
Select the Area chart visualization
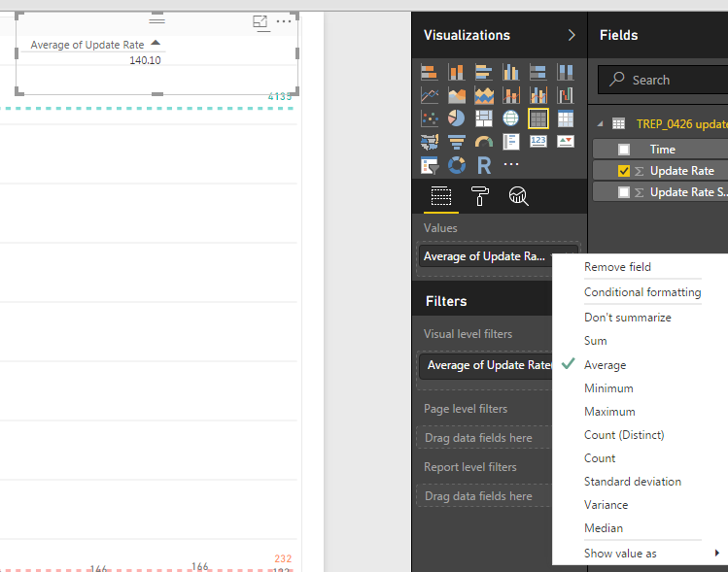point(457,95)
